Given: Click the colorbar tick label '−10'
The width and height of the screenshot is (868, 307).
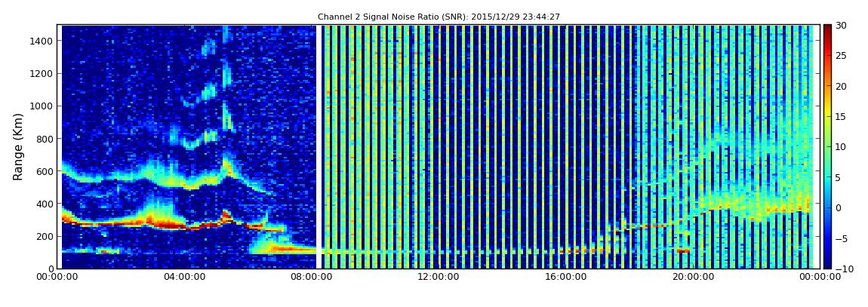Looking at the screenshot, I should 844,269.
